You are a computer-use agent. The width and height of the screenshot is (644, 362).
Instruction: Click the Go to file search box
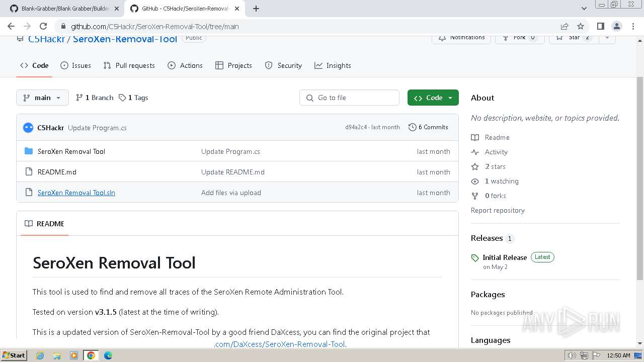pyautogui.click(x=349, y=98)
